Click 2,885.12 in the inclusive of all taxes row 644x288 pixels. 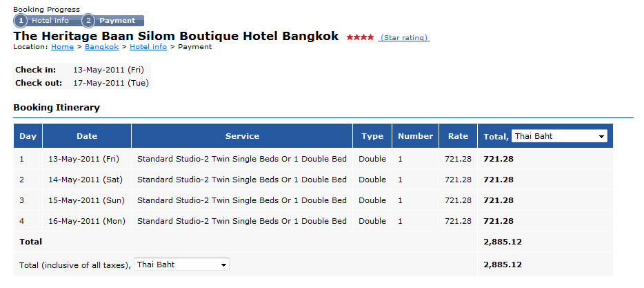(x=503, y=265)
